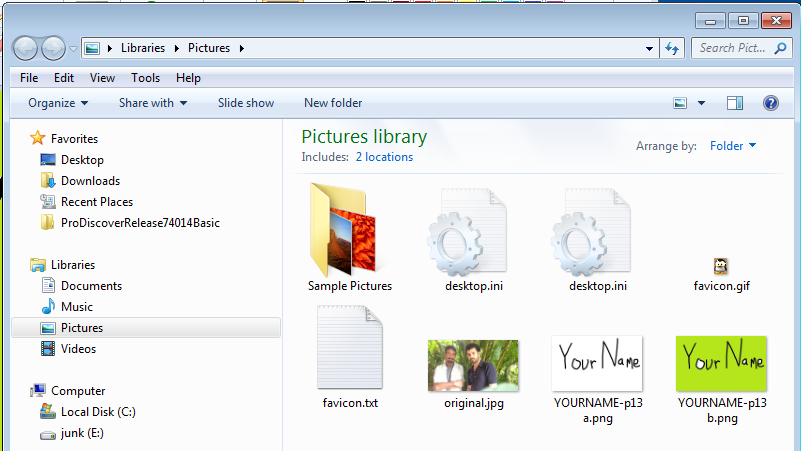The height and width of the screenshot is (451, 801).
Task: Open the view options dropdown arrow
Action: click(x=701, y=103)
